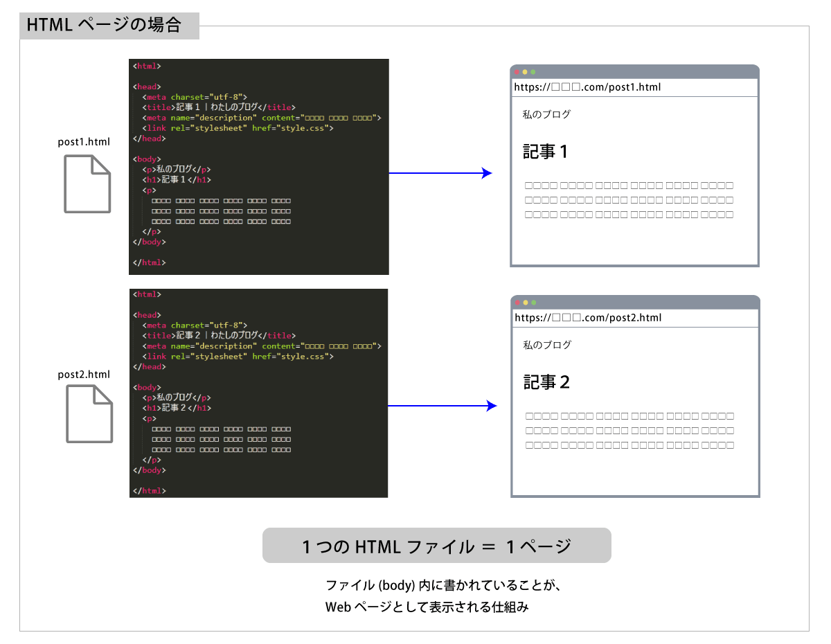The height and width of the screenshot is (644, 831).
Task: Click the title tag line 記事２｜わたしのブログ
Action: click(220, 335)
